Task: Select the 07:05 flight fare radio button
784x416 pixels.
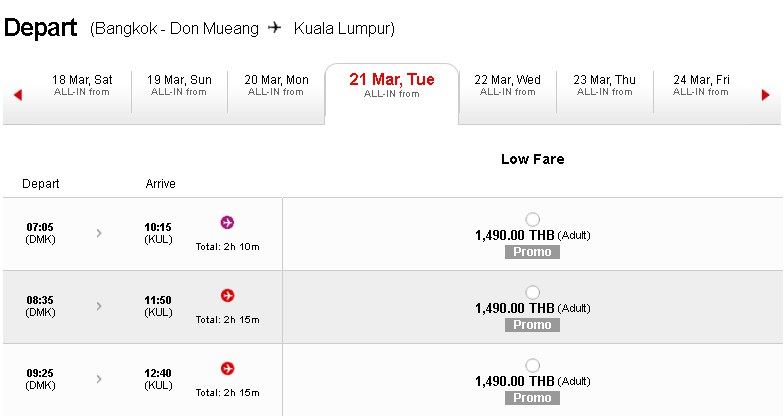Action: (532, 219)
